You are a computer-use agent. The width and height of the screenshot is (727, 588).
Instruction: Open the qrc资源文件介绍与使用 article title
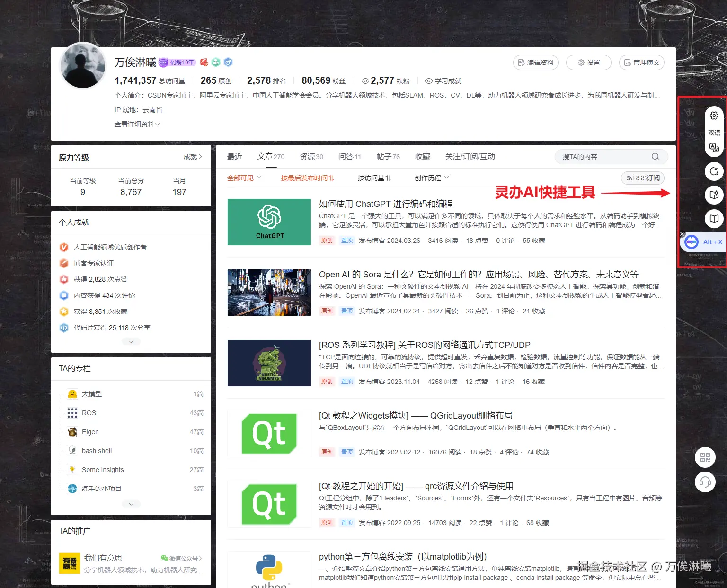(x=416, y=486)
